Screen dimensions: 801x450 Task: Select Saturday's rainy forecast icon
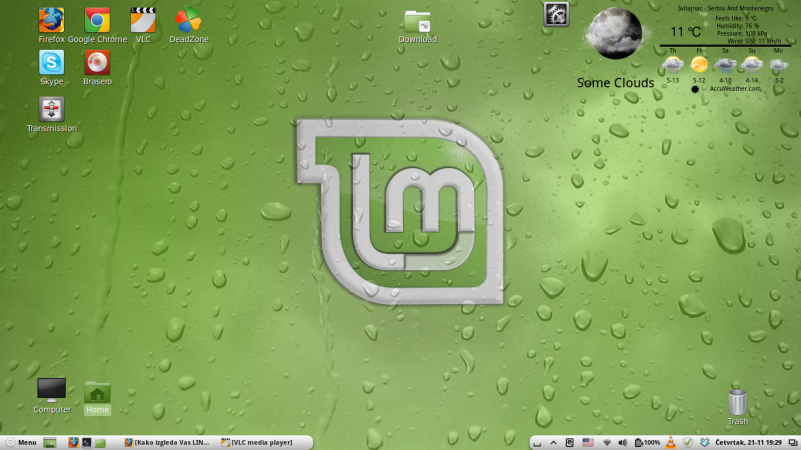[x=725, y=65]
